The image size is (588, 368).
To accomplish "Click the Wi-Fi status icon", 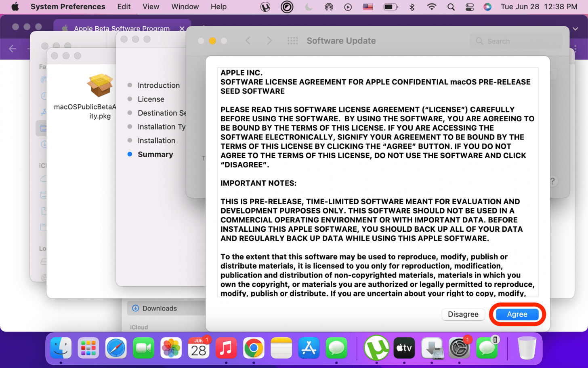I will (432, 7).
